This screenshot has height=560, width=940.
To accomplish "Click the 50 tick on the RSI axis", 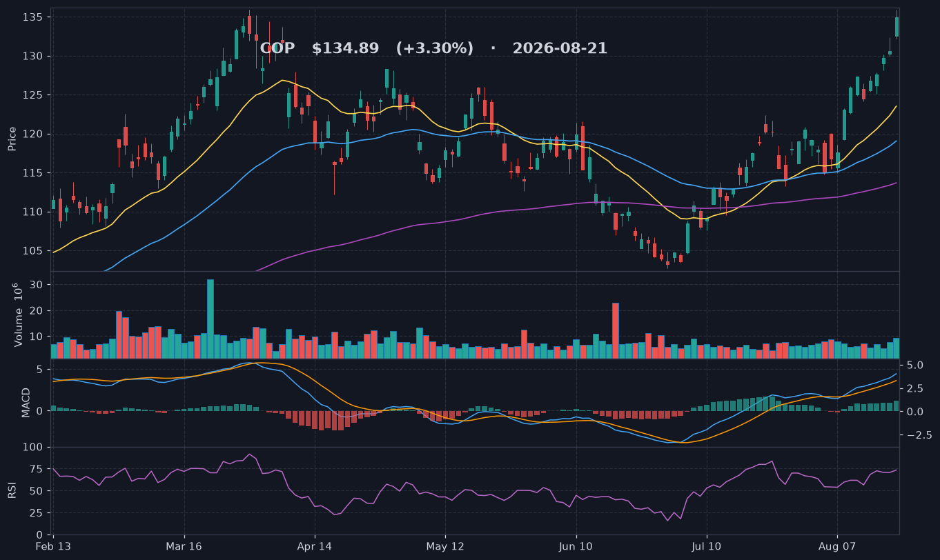I will 37,491.
